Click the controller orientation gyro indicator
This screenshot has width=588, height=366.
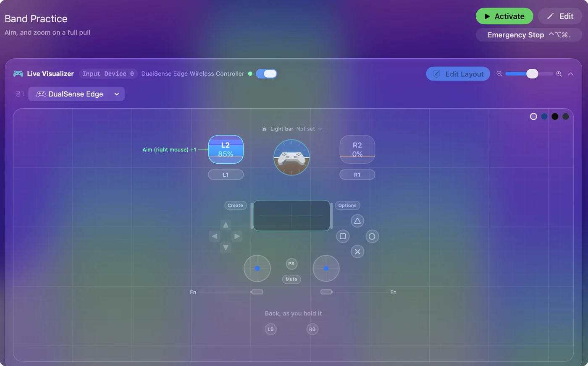[x=291, y=157]
